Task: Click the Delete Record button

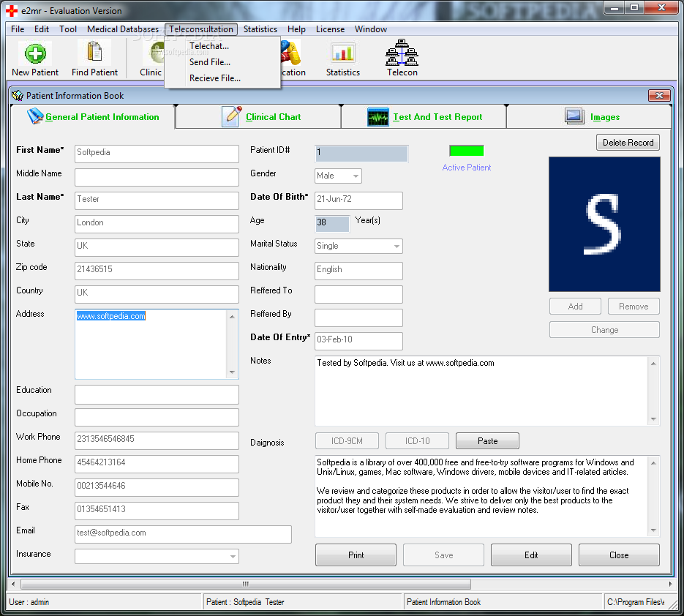Action: tap(628, 143)
